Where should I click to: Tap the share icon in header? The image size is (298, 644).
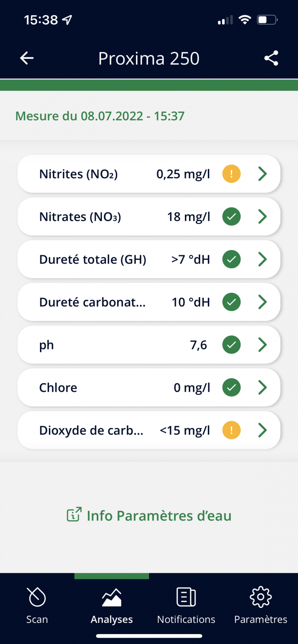pyautogui.click(x=271, y=58)
